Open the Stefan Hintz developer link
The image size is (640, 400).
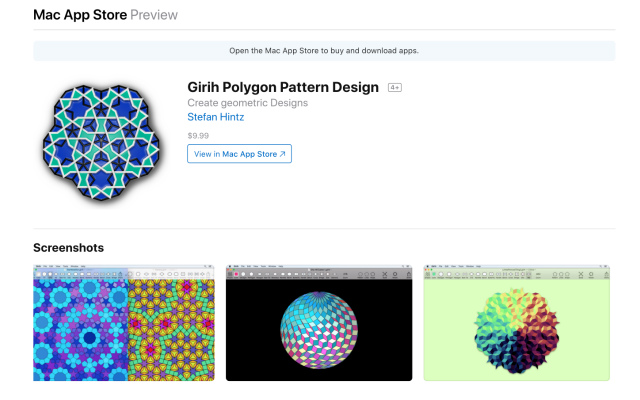pos(216,117)
